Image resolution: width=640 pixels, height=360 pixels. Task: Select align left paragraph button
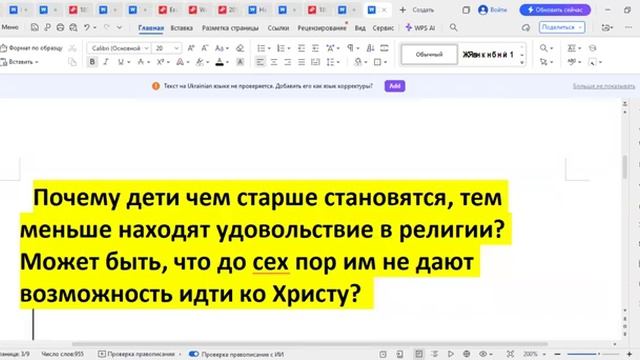260,62
